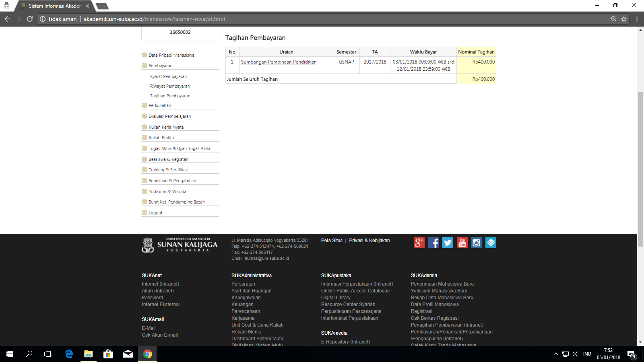Viewport: 644px width, 362px height.
Task: Reload the page with refresh icon
Action: click(x=30, y=19)
